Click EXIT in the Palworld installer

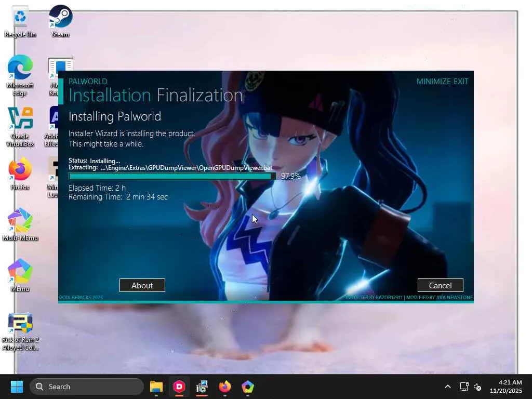click(x=461, y=82)
